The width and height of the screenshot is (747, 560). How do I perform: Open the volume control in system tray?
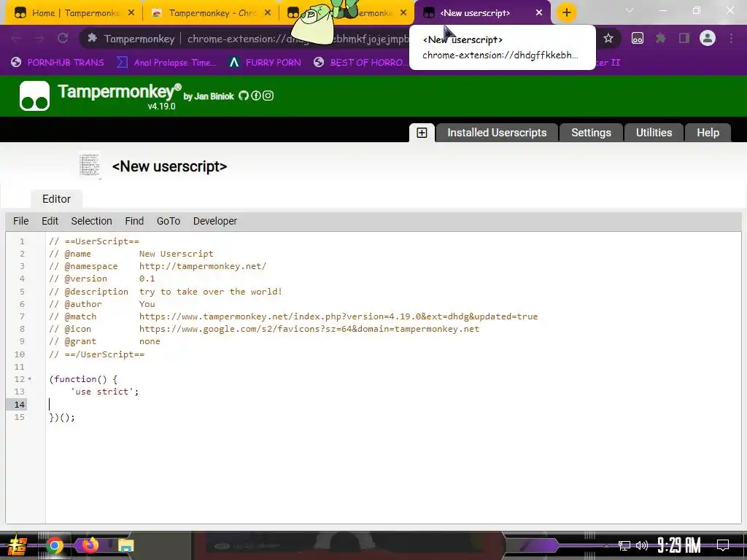642,545
